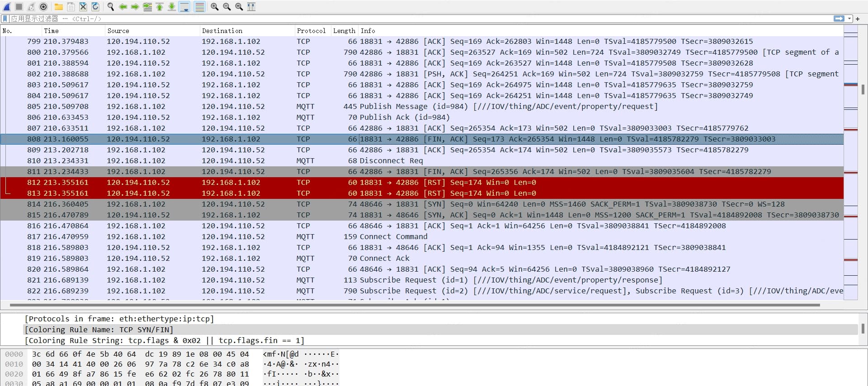Expand the display filter history dropdown
This screenshot has height=386, width=868.
click(849, 19)
